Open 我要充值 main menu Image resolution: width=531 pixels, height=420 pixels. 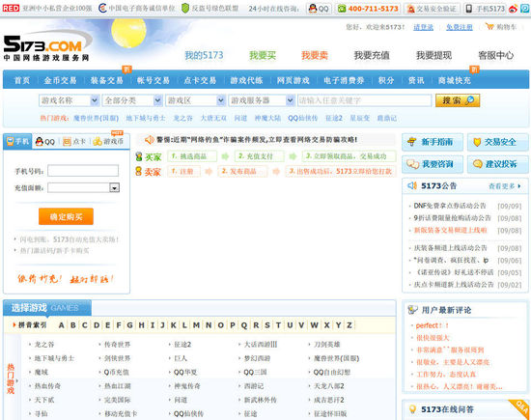[372, 55]
